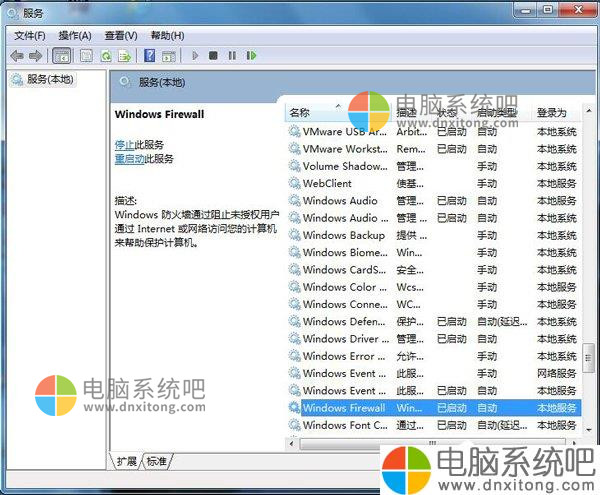Stop the service with the stop icon

[213, 56]
